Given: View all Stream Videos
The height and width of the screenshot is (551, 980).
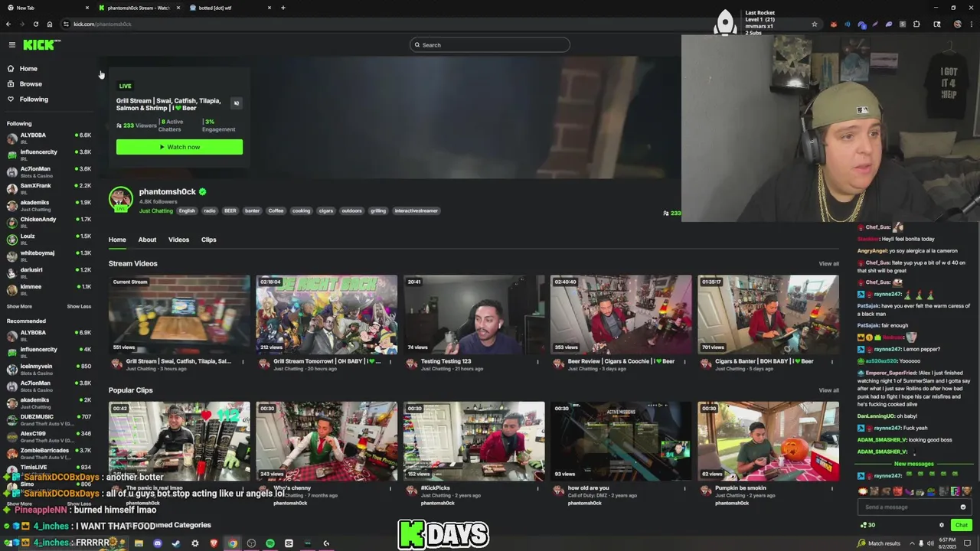Looking at the screenshot, I should [x=828, y=264].
